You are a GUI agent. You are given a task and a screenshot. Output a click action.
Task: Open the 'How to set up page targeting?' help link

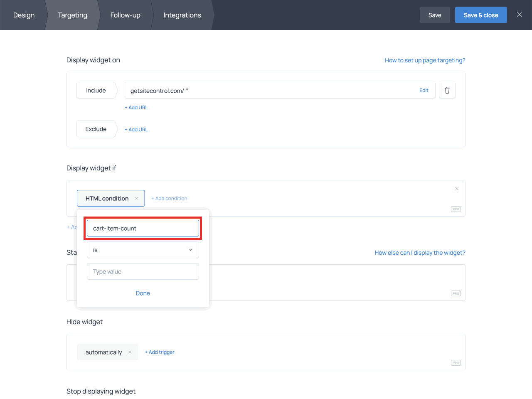coord(425,60)
